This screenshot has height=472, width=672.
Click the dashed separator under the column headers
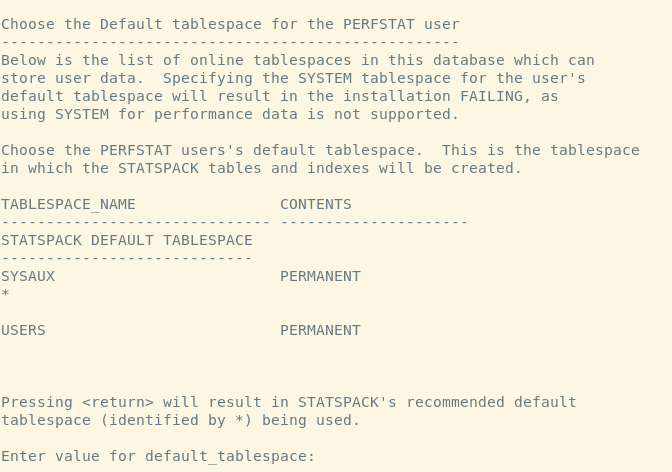click(234, 222)
